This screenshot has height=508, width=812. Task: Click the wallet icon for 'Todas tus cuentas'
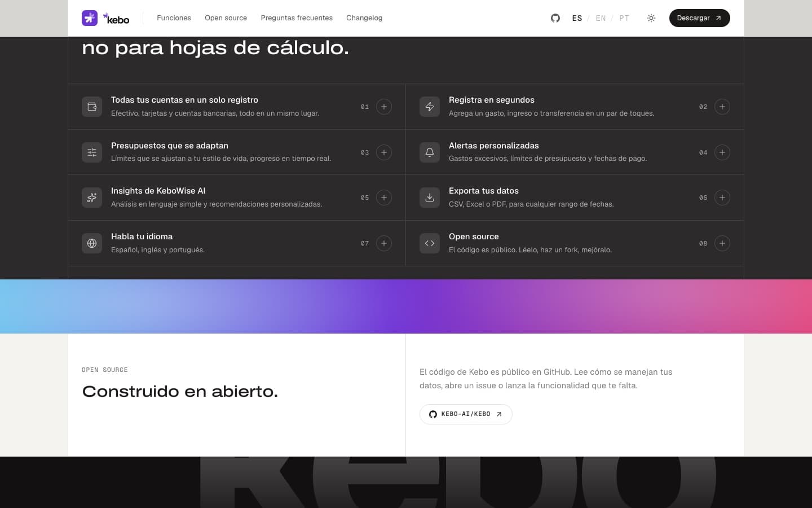tap(92, 107)
